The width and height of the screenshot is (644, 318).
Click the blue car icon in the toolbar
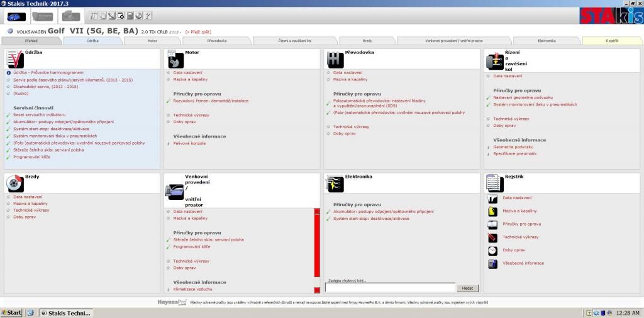pos(16,16)
